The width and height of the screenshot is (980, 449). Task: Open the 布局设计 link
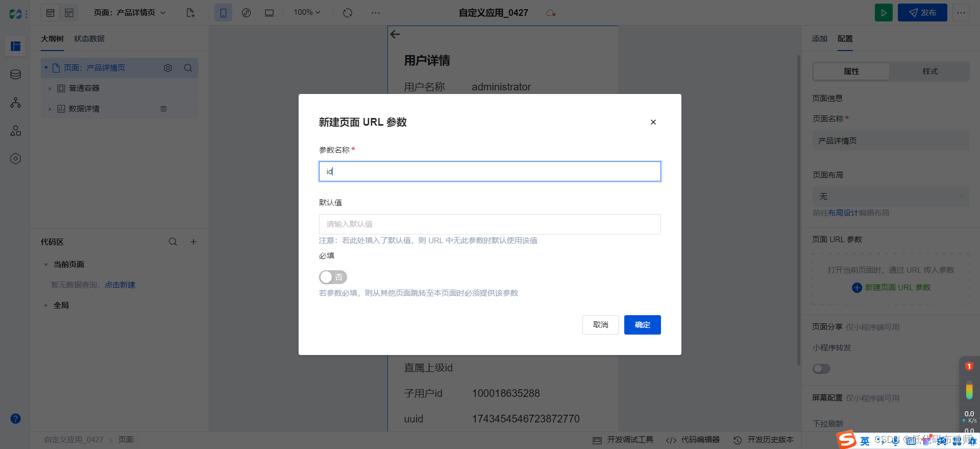click(843, 213)
